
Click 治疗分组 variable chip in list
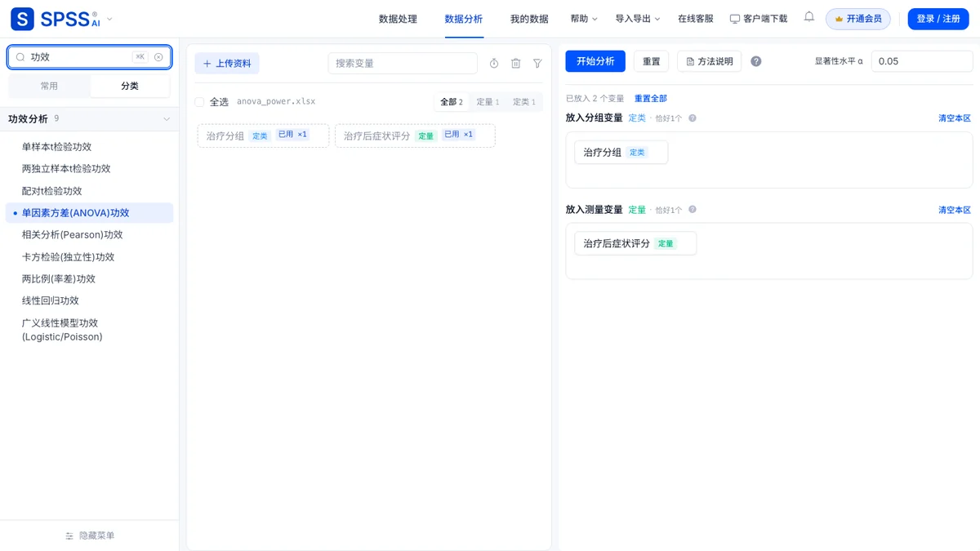tap(263, 136)
